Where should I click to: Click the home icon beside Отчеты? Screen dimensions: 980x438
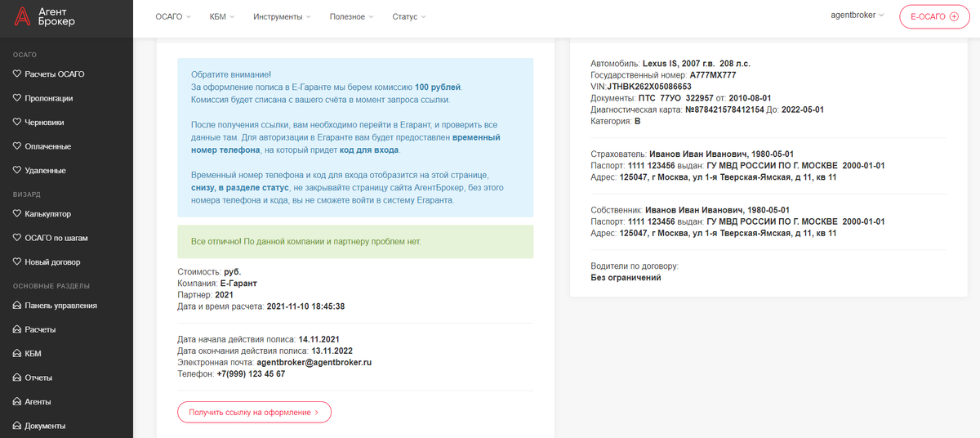pos(17,378)
